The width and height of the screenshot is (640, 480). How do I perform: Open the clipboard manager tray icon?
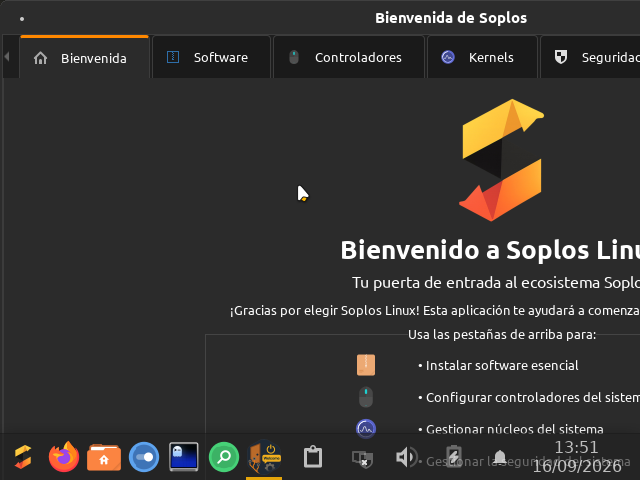pos(313,457)
